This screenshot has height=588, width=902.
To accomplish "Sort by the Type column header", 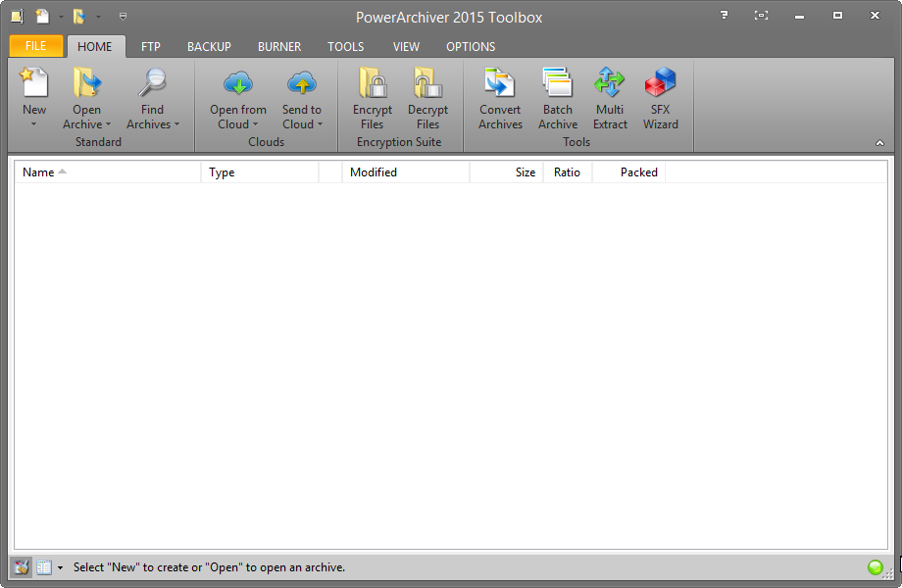I will 260,172.
